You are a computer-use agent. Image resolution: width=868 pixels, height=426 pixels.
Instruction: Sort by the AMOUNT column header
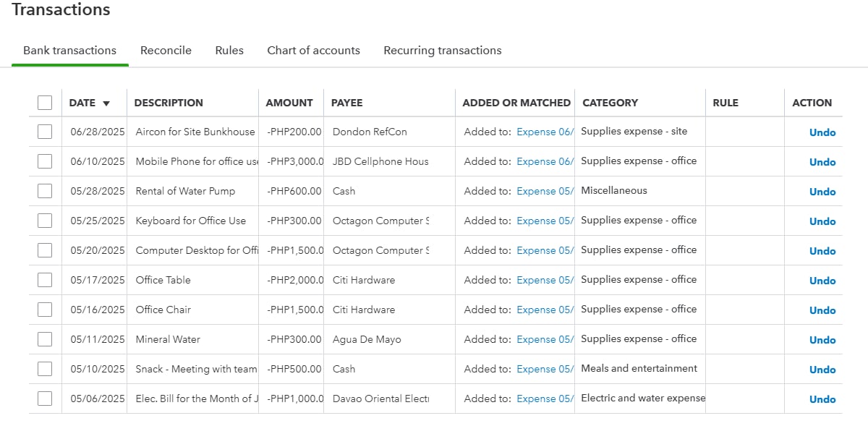[x=289, y=103]
